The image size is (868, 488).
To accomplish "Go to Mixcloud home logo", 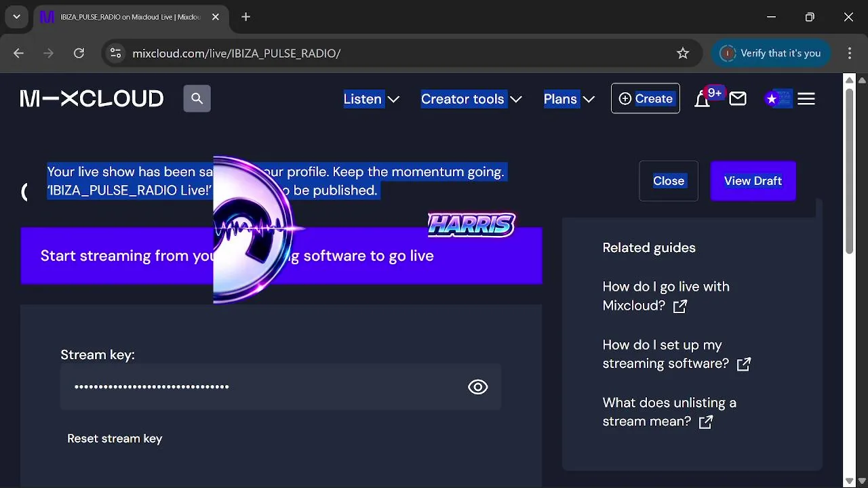I will tap(92, 99).
